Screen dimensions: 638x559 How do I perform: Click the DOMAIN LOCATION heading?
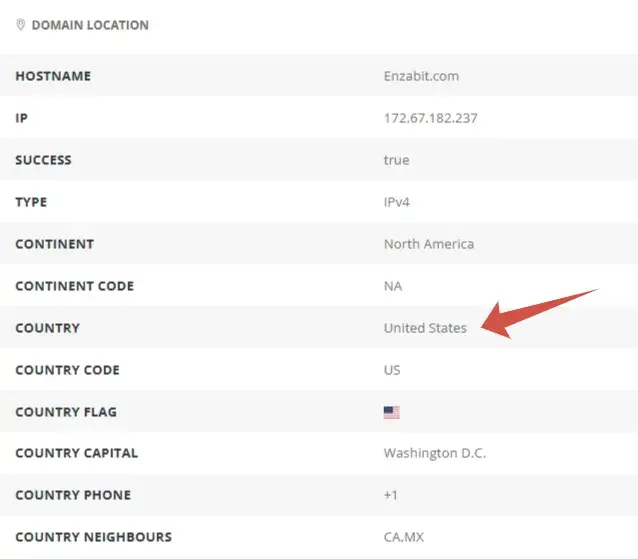[90, 25]
